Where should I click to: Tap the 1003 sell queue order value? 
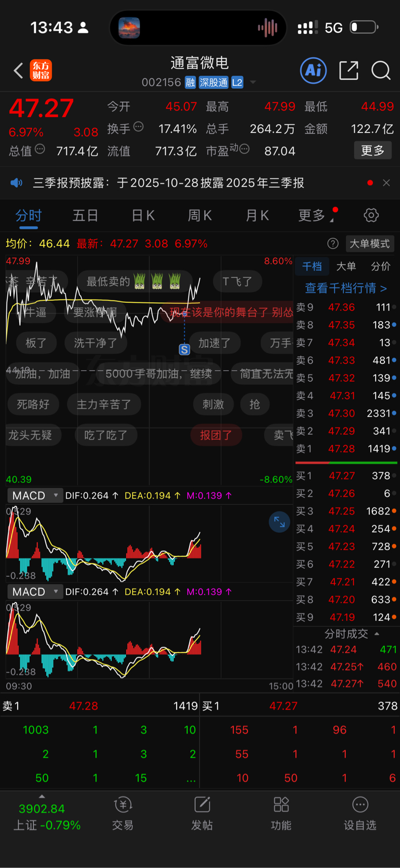click(x=36, y=730)
